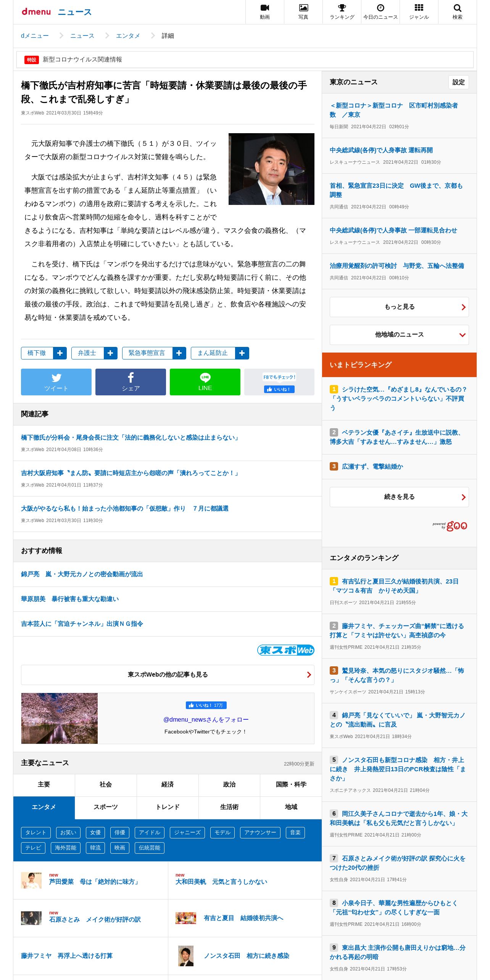Image resolution: width=490 pixels, height=980 pixels.
Task: Filter by ジャニーズ subcategory
Action: [187, 832]
